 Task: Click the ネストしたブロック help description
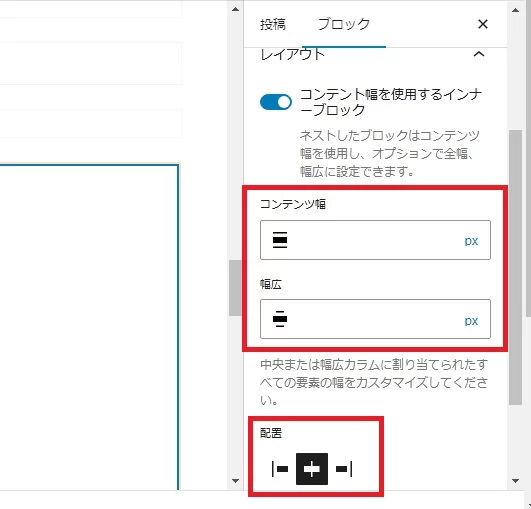[x=389, y=153]
